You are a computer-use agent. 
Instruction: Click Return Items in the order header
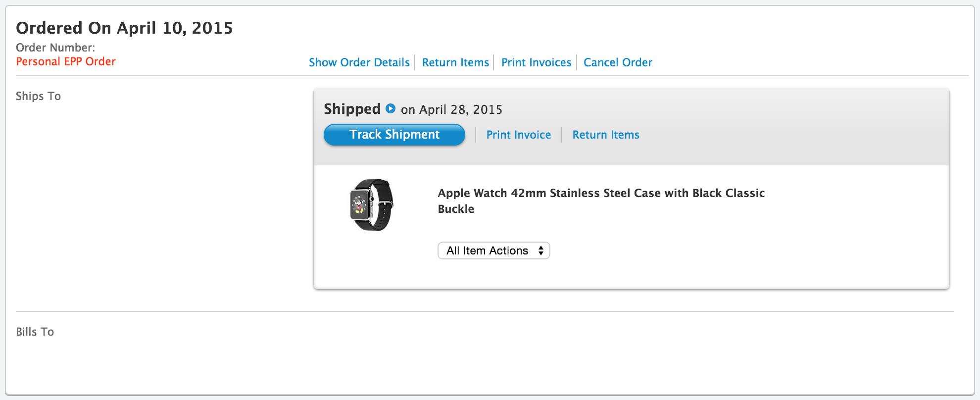(x=455, y=62)
